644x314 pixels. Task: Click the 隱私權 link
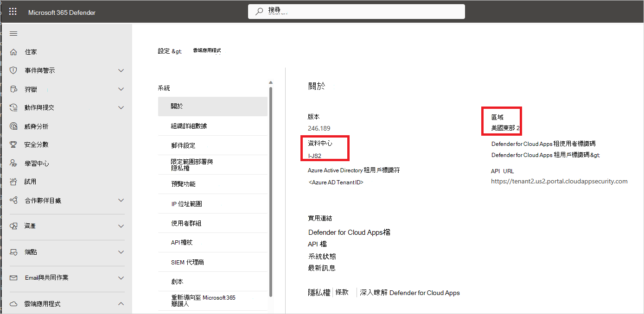point(319,292)
